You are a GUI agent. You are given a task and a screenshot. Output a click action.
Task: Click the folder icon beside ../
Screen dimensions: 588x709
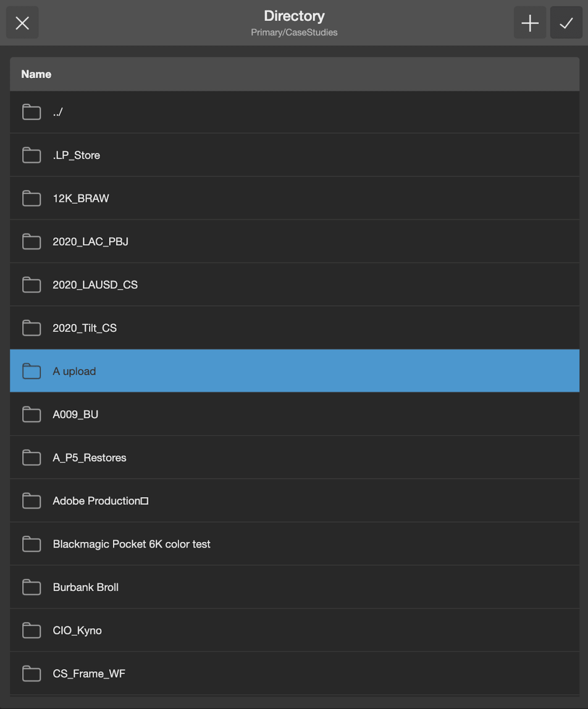[x=31, y=112]
